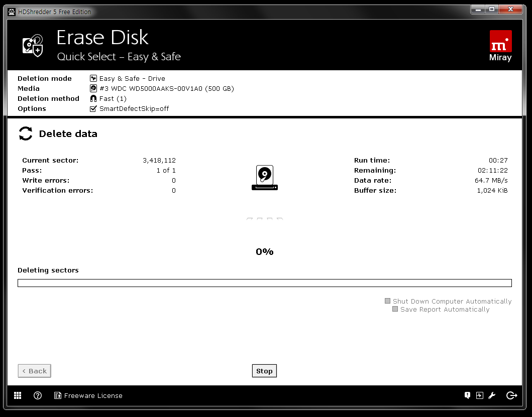
Task: Click the Data rate value 64.7 MB/s
Action: pyautogui.click(x=491, y=180)
